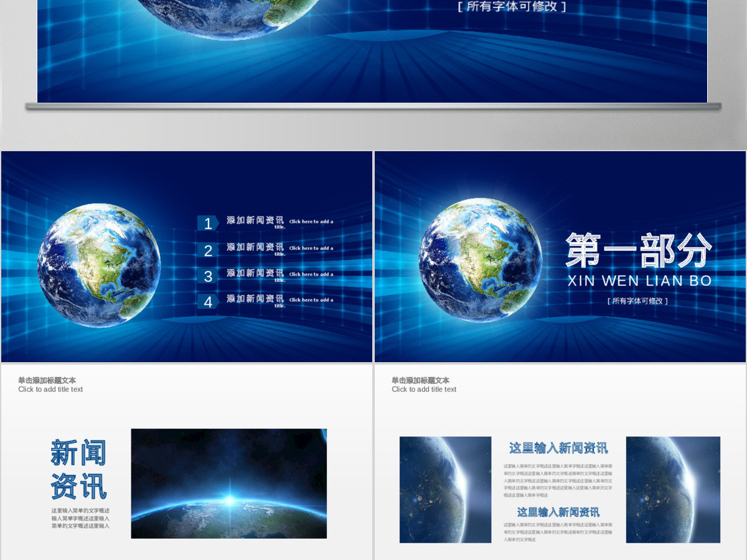Click the Earth globe on agenda slide
The image size is (747, 560).
click(98, 266)
